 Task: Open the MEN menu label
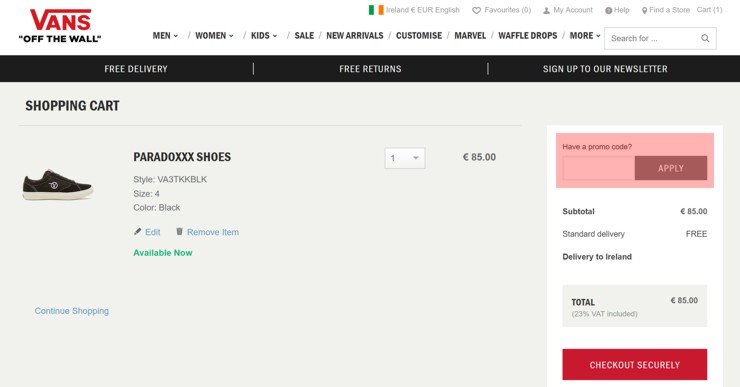pyautogui.click(x=161, y=36)
